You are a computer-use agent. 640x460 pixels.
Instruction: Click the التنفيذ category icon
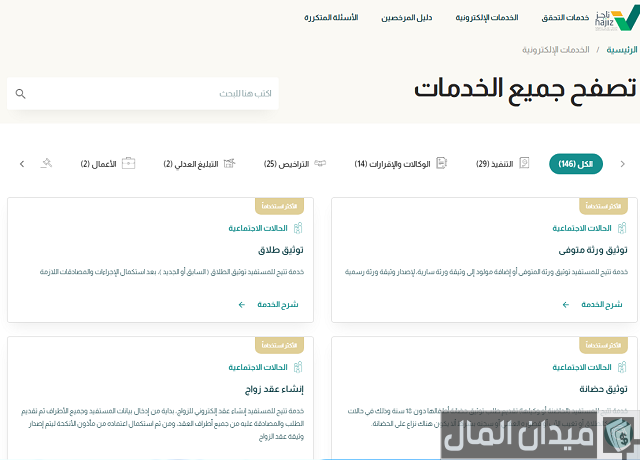524,163
